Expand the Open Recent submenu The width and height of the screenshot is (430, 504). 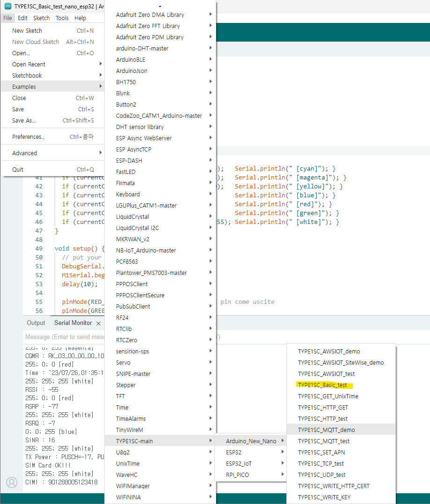tap(53, 65)
